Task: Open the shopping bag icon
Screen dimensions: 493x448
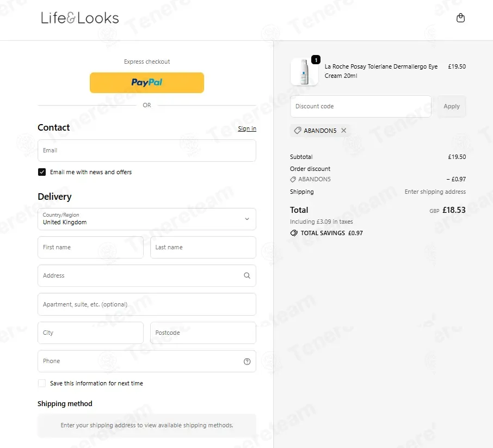Action: [x=460, y=18]
